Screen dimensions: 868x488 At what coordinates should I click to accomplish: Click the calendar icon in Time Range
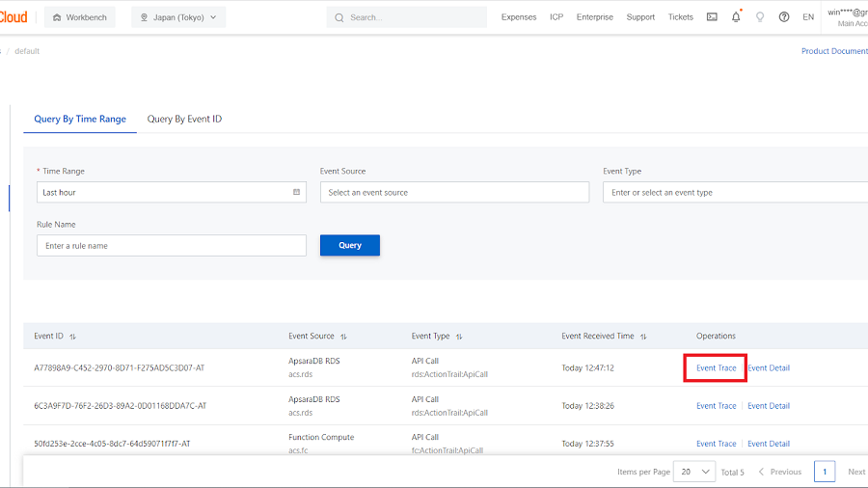(296, 192)
